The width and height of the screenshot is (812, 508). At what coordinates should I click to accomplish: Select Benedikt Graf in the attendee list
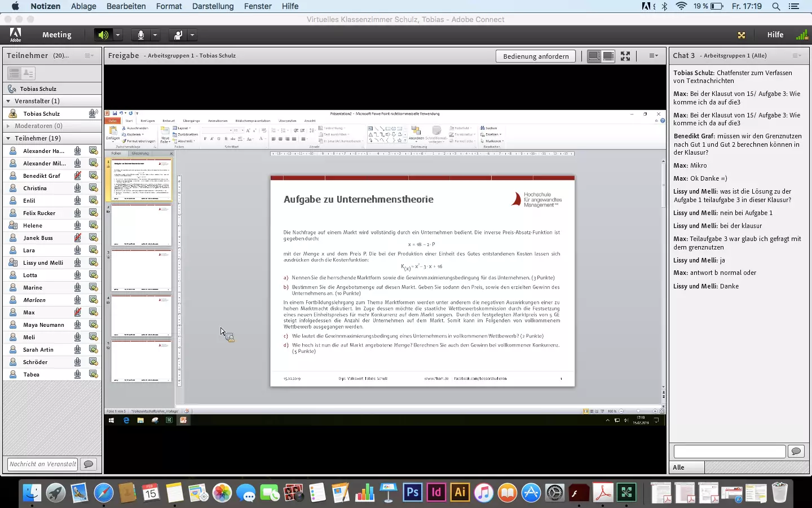click(x=42, y=176)
